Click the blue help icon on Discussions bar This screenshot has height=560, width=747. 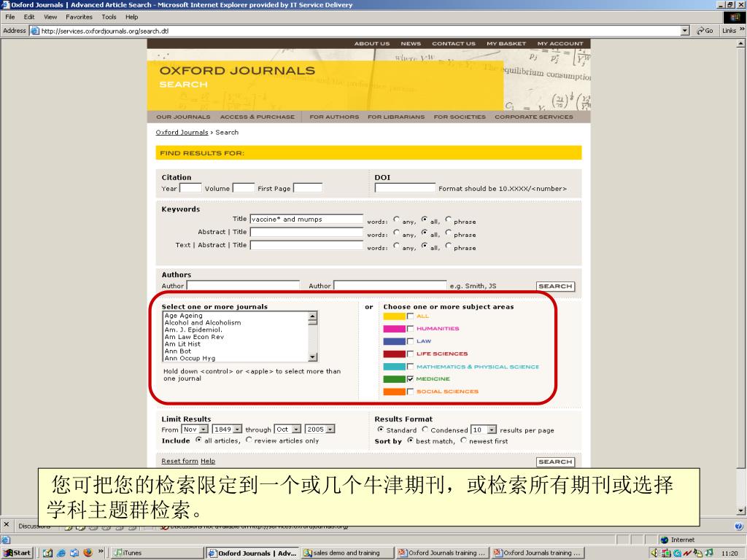(x=738, y=526)
